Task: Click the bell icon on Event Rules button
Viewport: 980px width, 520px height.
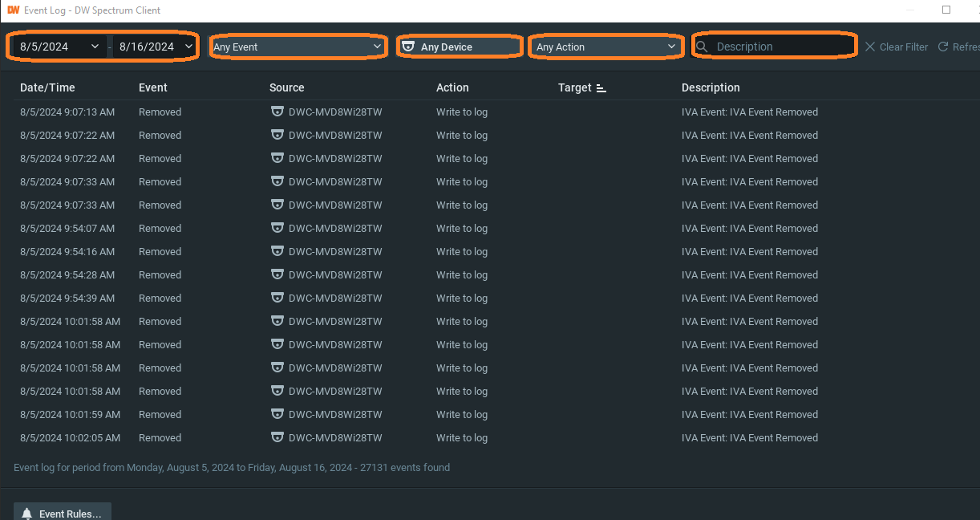Action: (27, 514)
